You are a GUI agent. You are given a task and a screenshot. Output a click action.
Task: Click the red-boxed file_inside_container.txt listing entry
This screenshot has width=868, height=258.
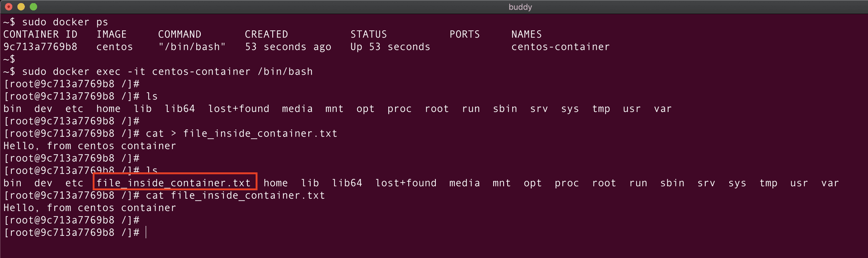click(x=174, y=183)
